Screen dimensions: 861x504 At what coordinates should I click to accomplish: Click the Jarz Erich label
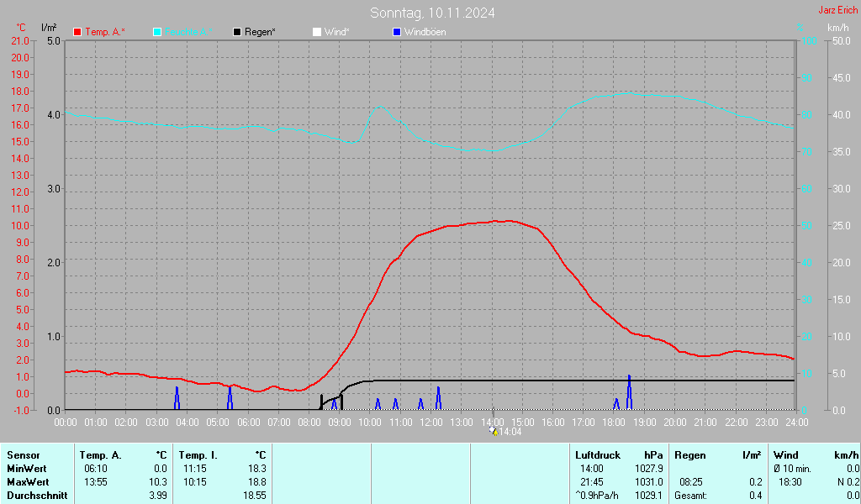838,10
